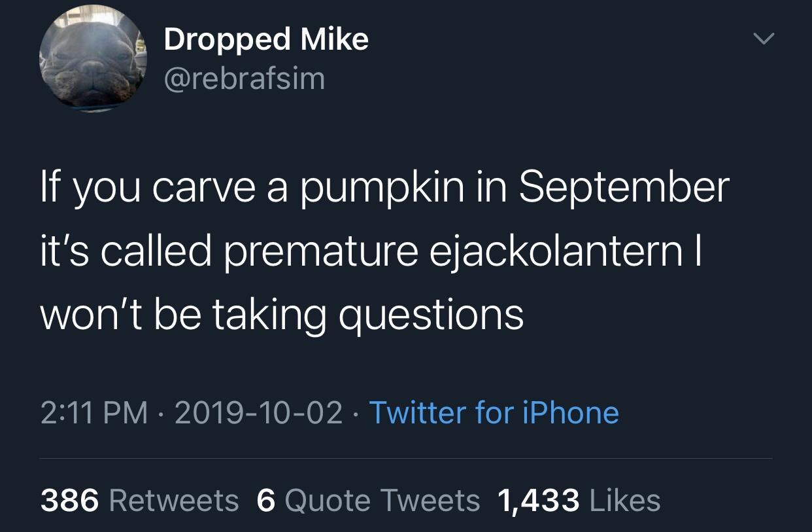Select the word September in the tweet
Viewport: 812px width, 532px height.
click(624, 188)
